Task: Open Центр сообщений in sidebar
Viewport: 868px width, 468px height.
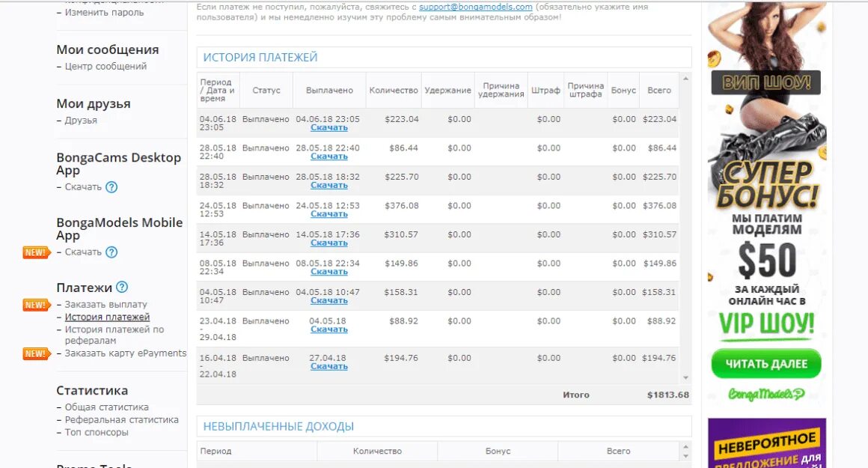Action: [x=106, y=66]
